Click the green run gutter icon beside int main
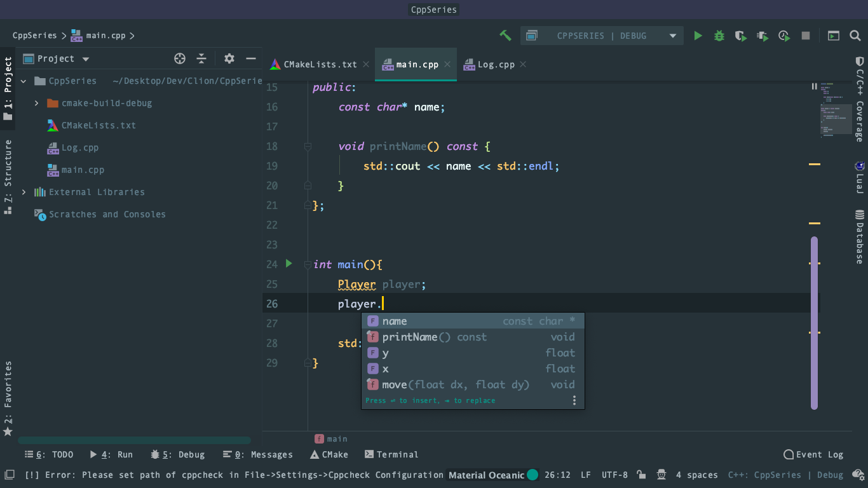This screenshot has height=488, width=868. tap(288, 263)
